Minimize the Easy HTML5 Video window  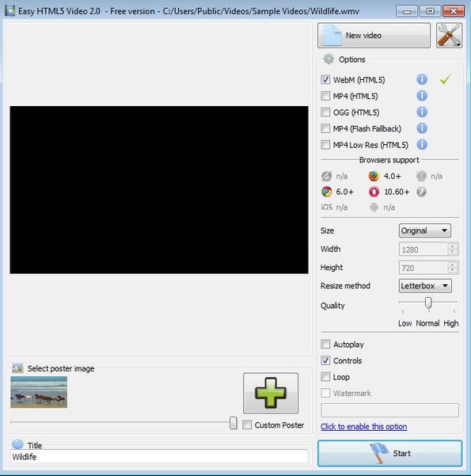tap(407, 11)
